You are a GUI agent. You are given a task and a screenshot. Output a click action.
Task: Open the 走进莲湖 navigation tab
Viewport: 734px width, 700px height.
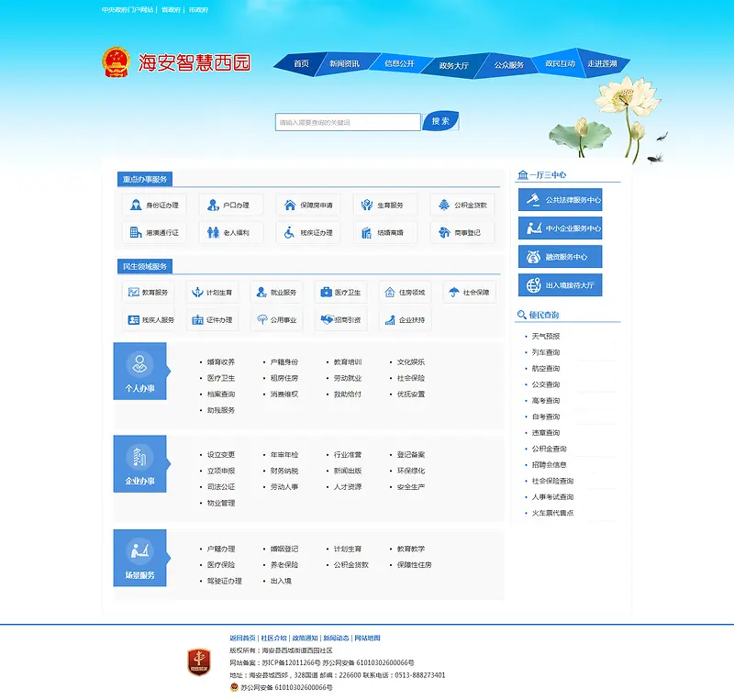tap(602, 63)
